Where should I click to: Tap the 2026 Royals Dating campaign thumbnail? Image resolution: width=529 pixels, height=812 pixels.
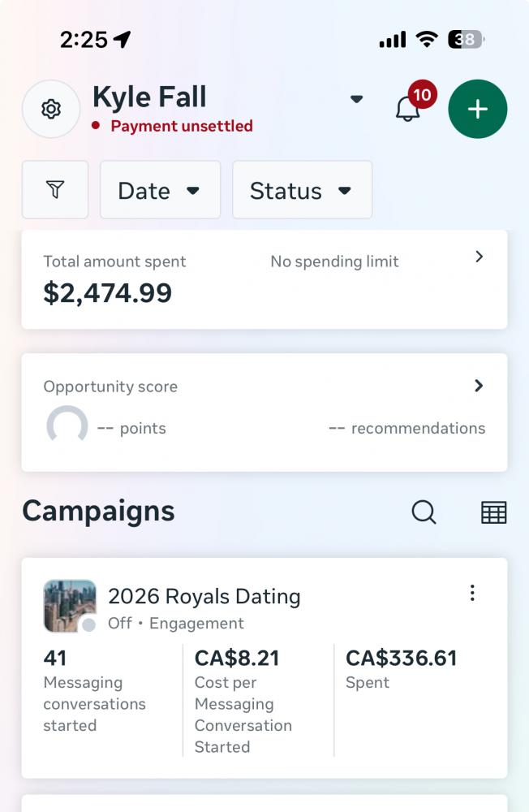point(70,606)
